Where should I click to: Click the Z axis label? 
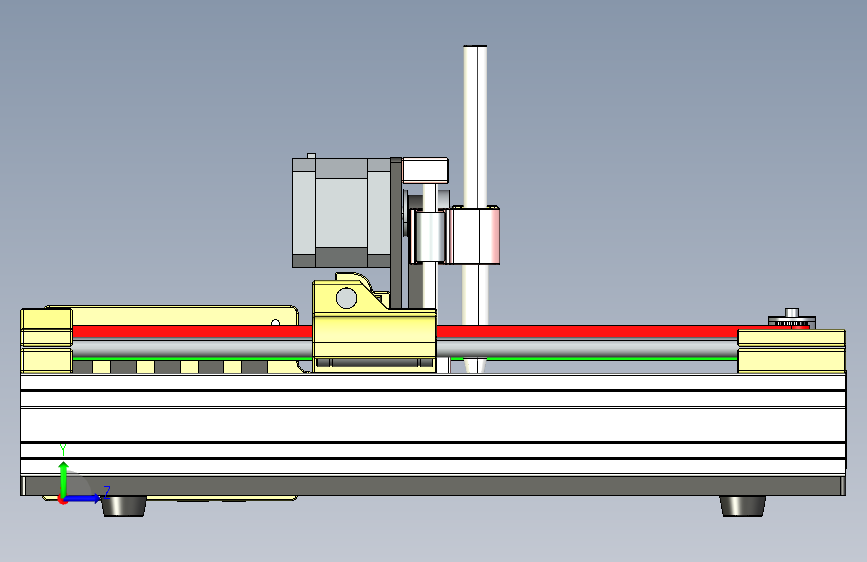pyautogui.click(x=107, y=492)
